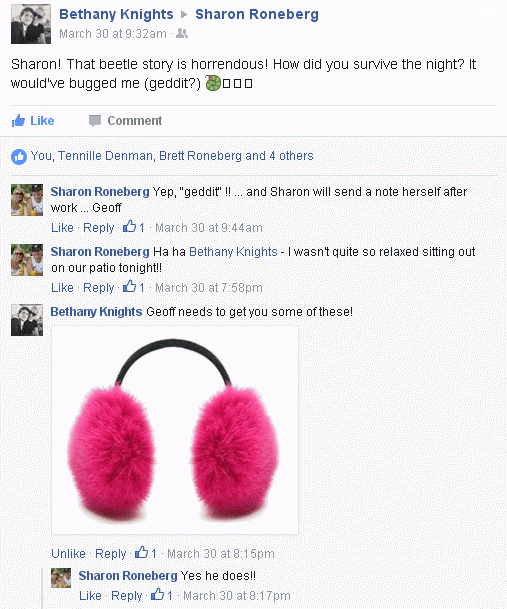Like Sharon's patio comment
The width and height of the screenshot is (507, 609).
(62, 287)
